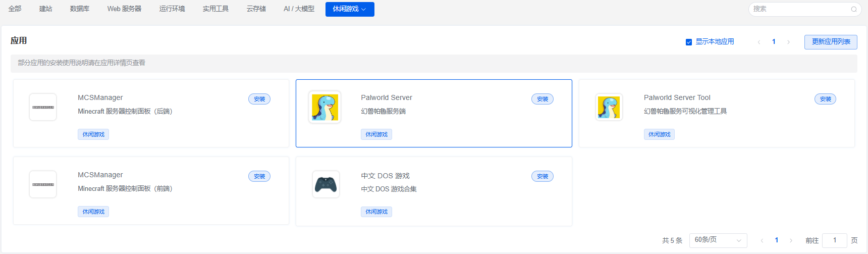Click the 部分应用的安装使用说明 notice text
This screenshot has width=868, height=254.
pos(82,63)
